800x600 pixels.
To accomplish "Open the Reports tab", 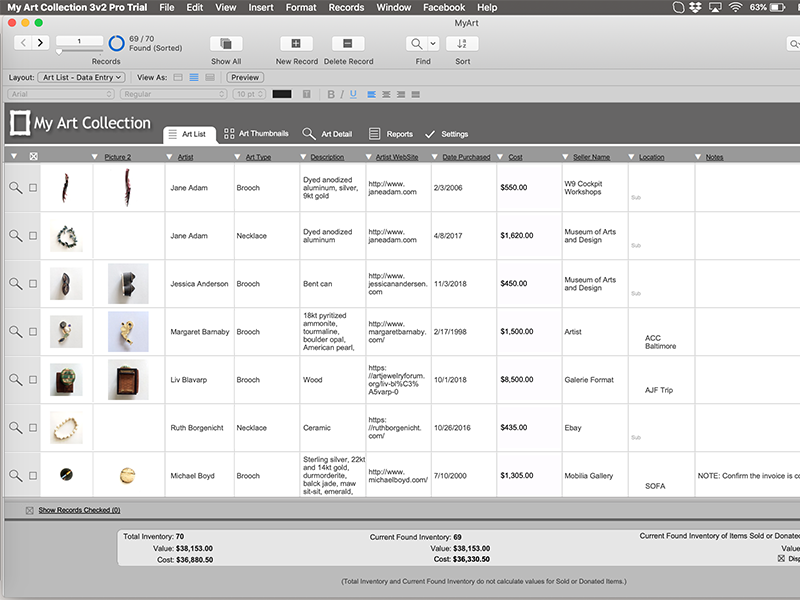I will [391, 134].
